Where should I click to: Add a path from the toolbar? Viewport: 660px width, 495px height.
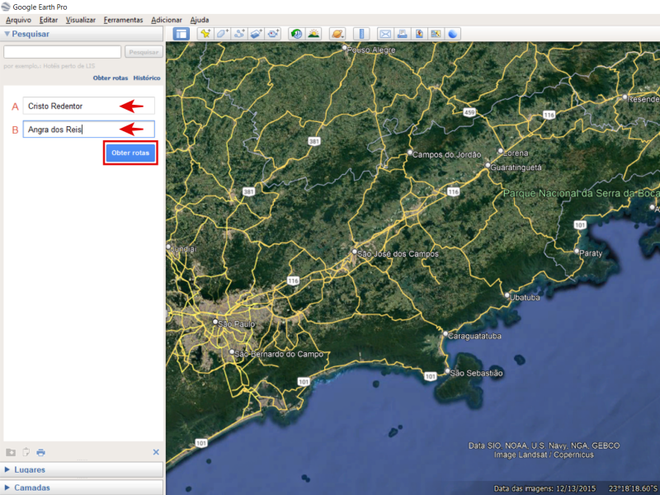pos(239,34)
